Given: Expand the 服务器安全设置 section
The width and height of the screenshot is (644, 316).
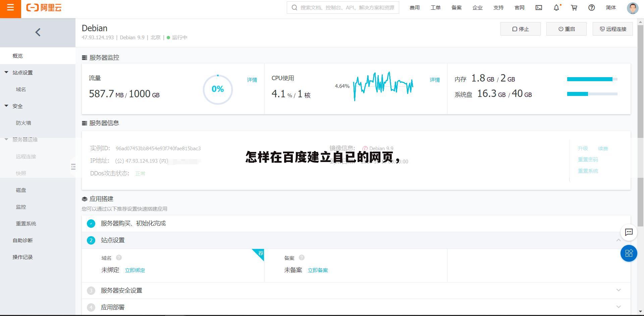Looking at the screenshot, I should tap(619, 290).
